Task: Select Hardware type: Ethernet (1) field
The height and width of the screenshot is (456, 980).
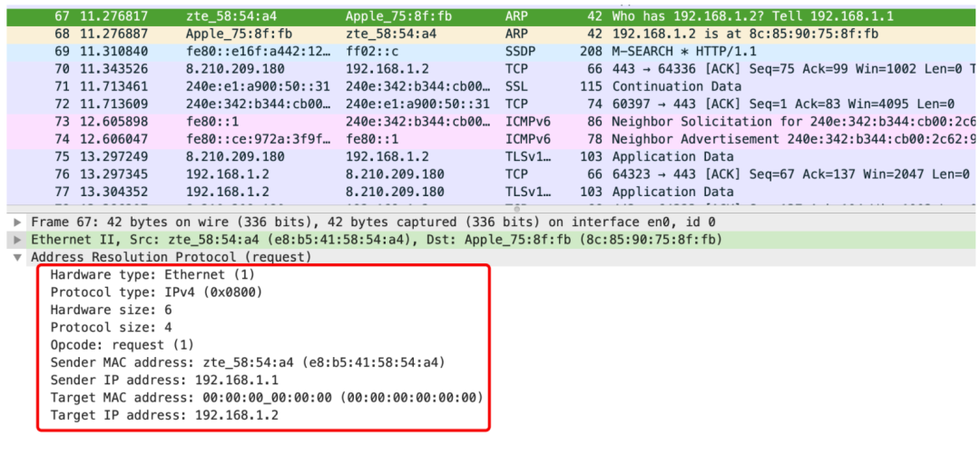Action: click(152, 274)
